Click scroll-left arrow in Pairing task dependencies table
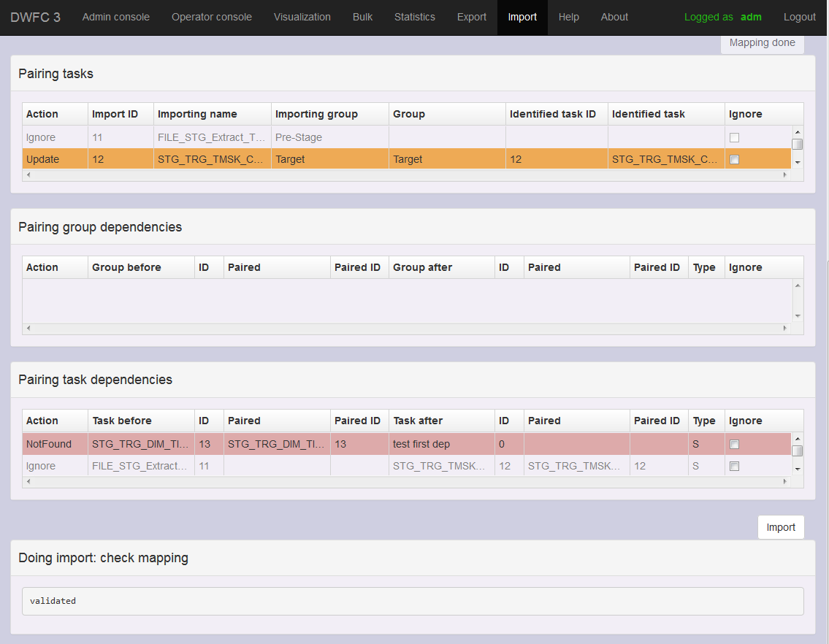This screenshot has width=829, height=644. (x=28, y=482)
